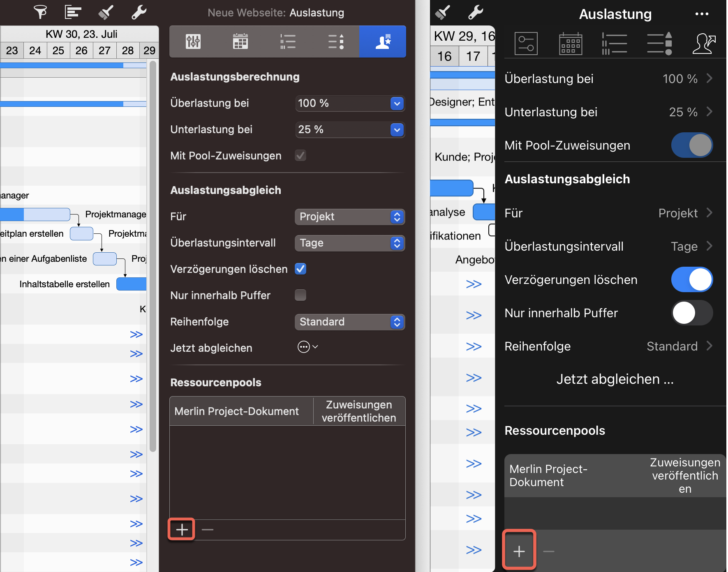Image resolution: width=728 pixels, height=572 pixels.
Task: Click the wrench settings icon
Action: tap(139, 12)
